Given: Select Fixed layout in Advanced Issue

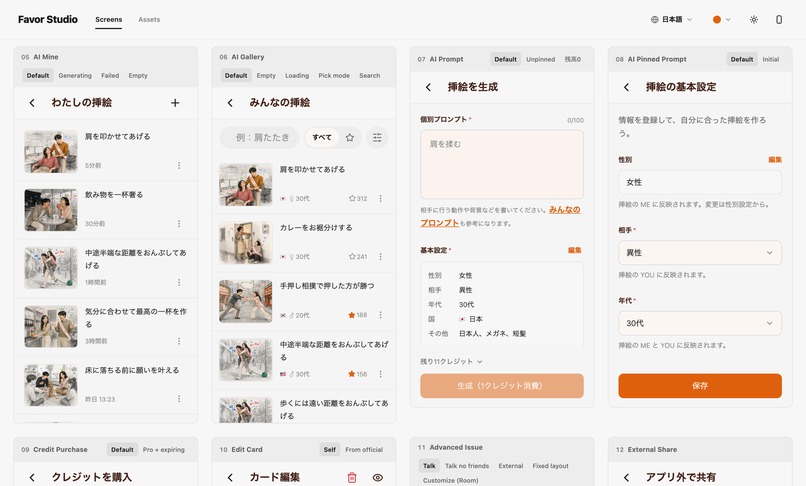Looking at the screenshot, I should pos(551,466).
